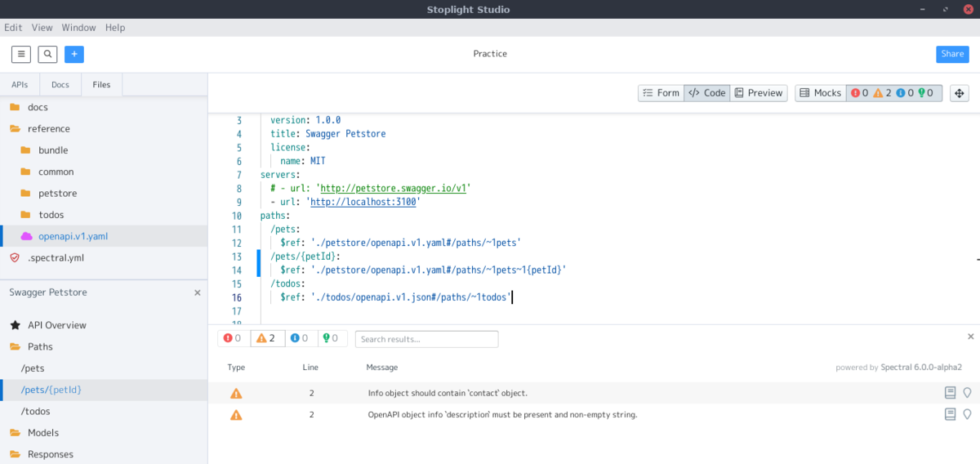Viewport: 980px width, 464px height.
Task: Switch to Preview view
Action: [759, 93]
